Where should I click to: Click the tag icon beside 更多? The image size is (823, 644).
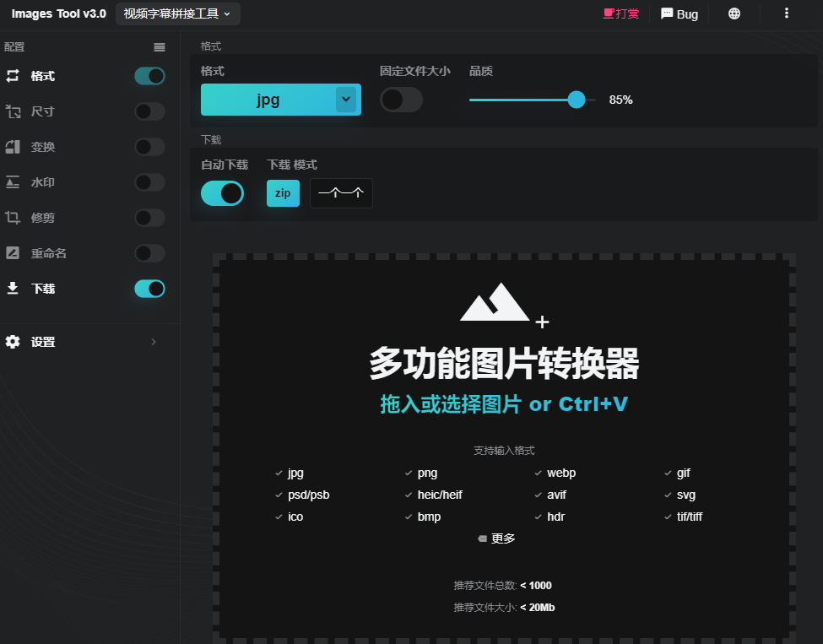(x=482, y=538)
